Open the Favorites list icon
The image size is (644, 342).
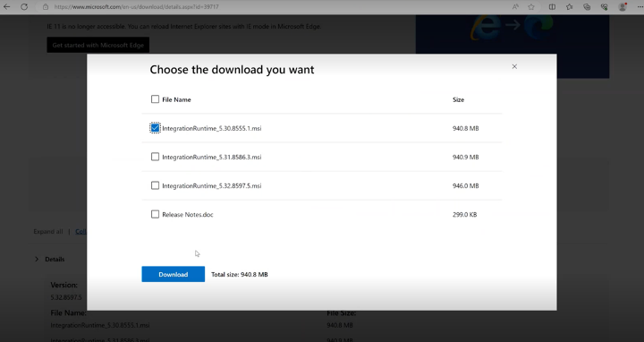pos(569,7)
